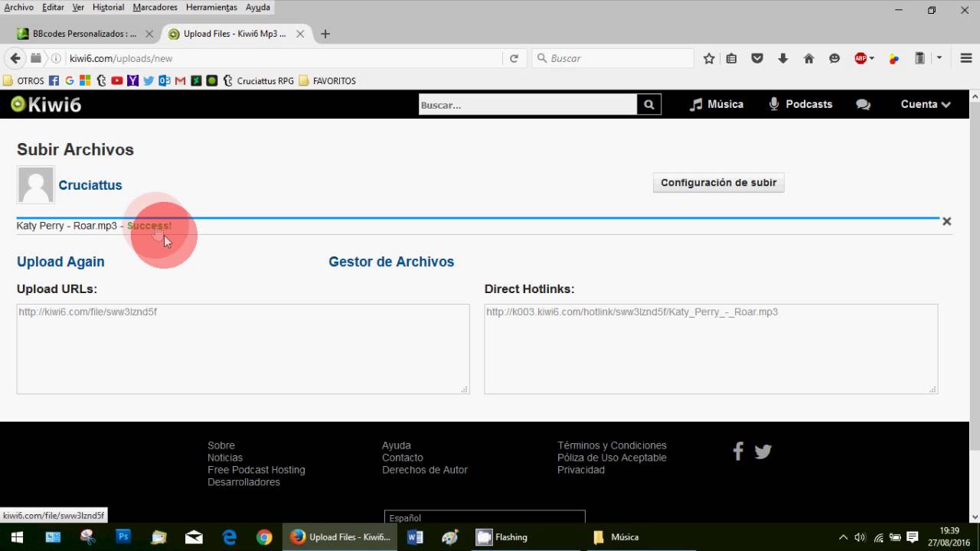Open the FAVORITOS bookmarks folder
This screenshot has height=551, width=980.
tap(327, 80)
